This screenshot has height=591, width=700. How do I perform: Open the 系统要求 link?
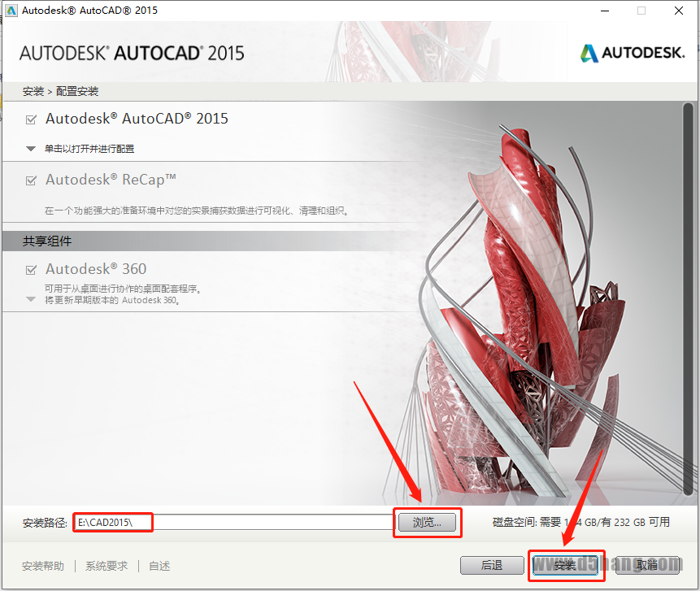[x=107, y=566]
